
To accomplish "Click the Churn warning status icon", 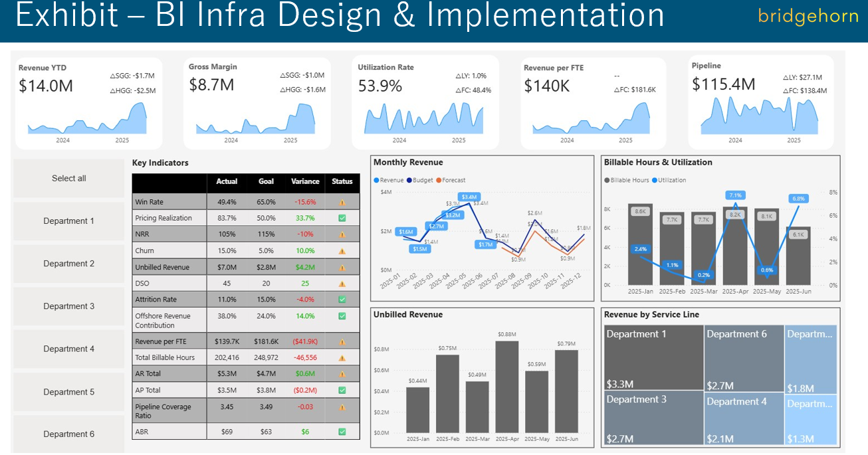I will pyautogui.click(x=342, y=251).
